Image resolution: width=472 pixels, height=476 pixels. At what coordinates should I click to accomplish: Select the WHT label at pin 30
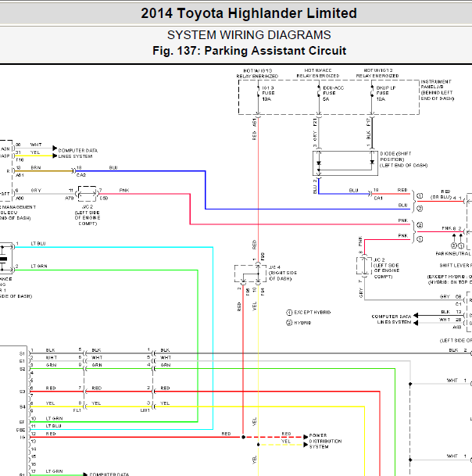pyautogui.click(x=36, y=145)
